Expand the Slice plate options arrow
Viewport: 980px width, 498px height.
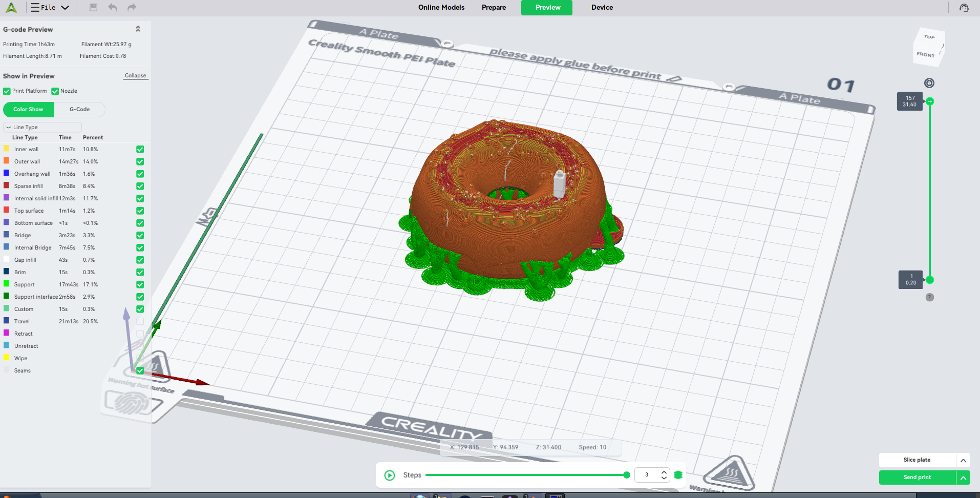(963, 460)
